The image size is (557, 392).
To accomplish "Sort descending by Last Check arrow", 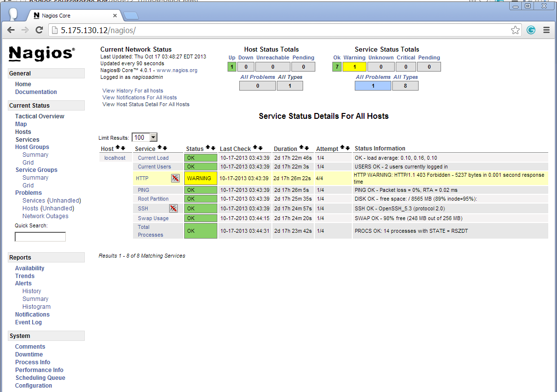I will pyautogui.click(x=260, y=148).
